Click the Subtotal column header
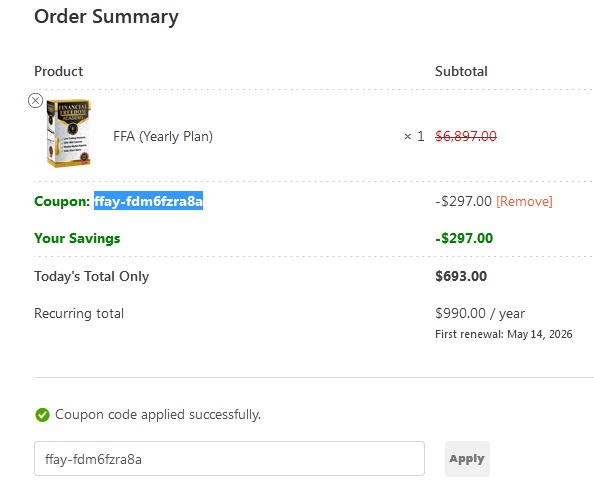The height and width of the screenshot is (498, 594). point(461,71)
